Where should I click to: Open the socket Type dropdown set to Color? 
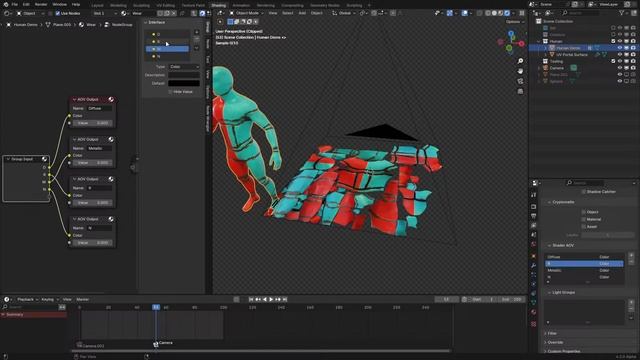click(x=184, y=67)
